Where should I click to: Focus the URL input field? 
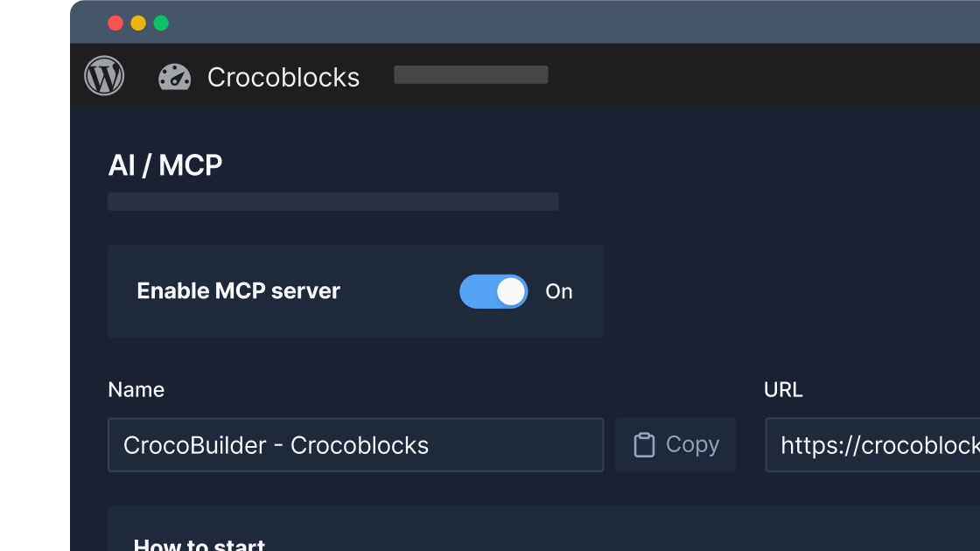[872, 445]
